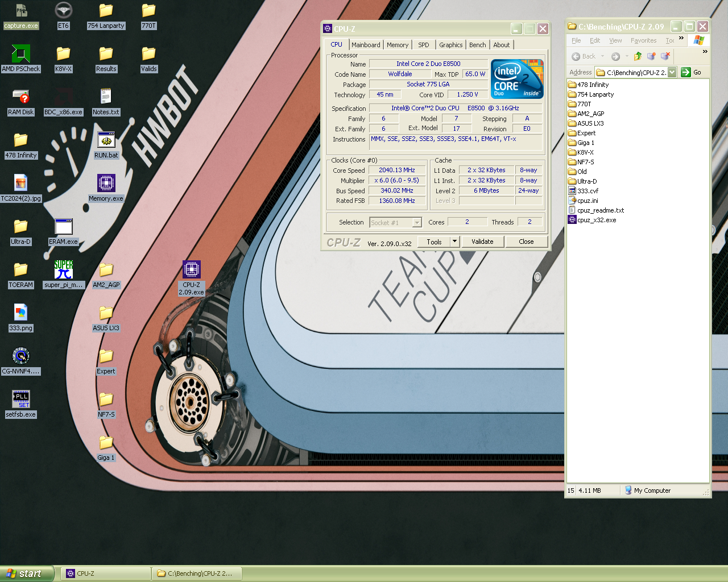Image resolution: width=728 pixels, height=582 pixels.
Task: Select the 333.png desktop file
Action: pyautogui.click(x=21, y=318)
